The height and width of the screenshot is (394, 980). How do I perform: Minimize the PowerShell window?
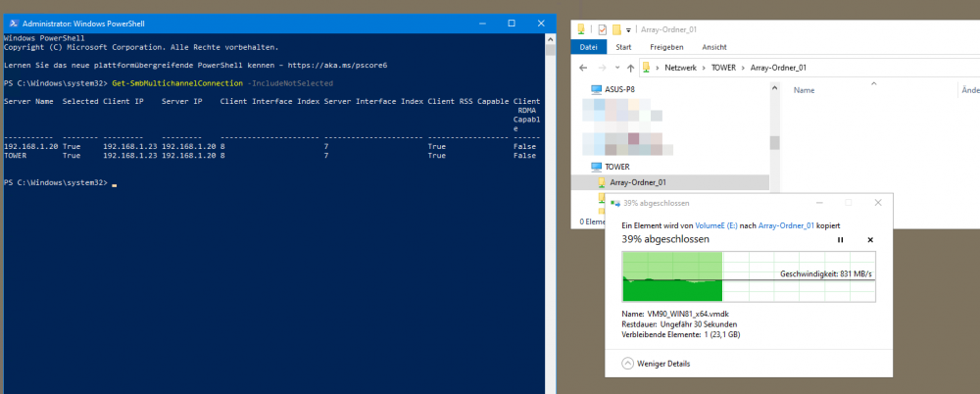(482, 24)
